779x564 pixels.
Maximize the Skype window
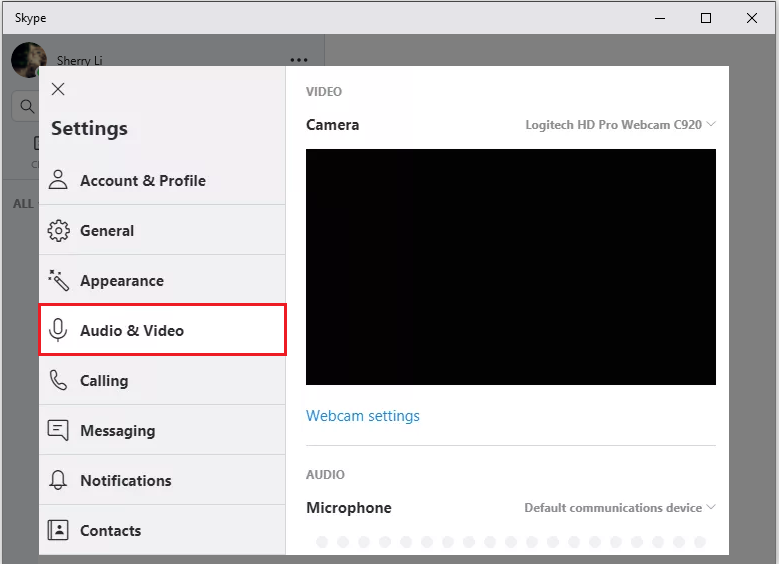pyautogui.click(x=705, y=18)
